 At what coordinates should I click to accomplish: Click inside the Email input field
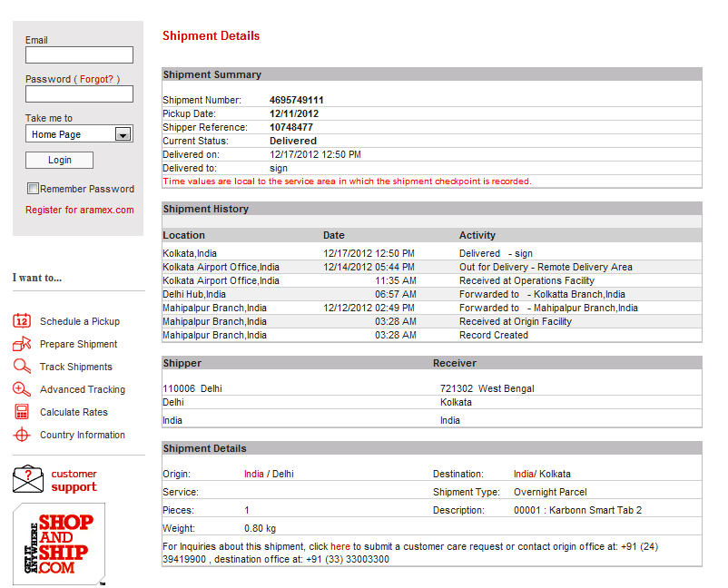pos(79,55)
